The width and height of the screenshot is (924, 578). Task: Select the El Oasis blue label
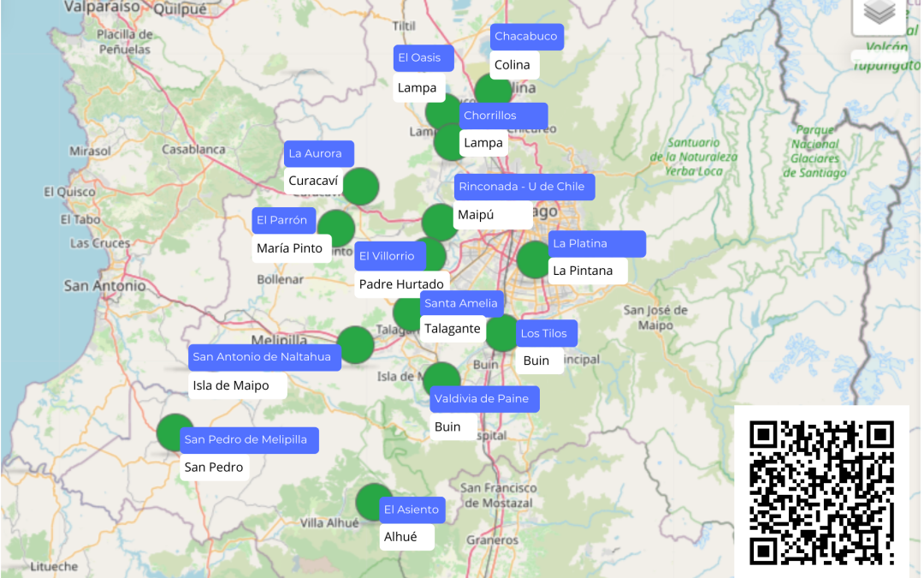tap(423, 58)
